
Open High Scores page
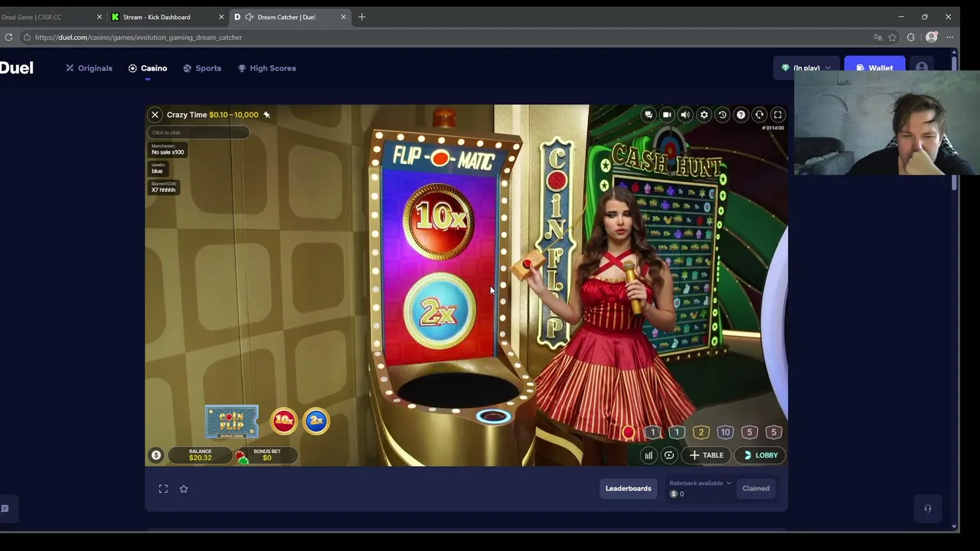[x=266, y=68]
